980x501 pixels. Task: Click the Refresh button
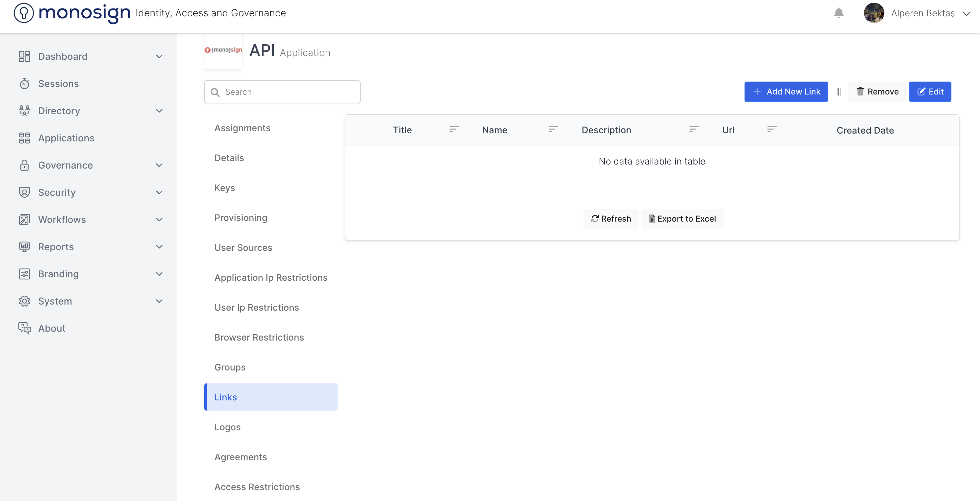point(611,219)
